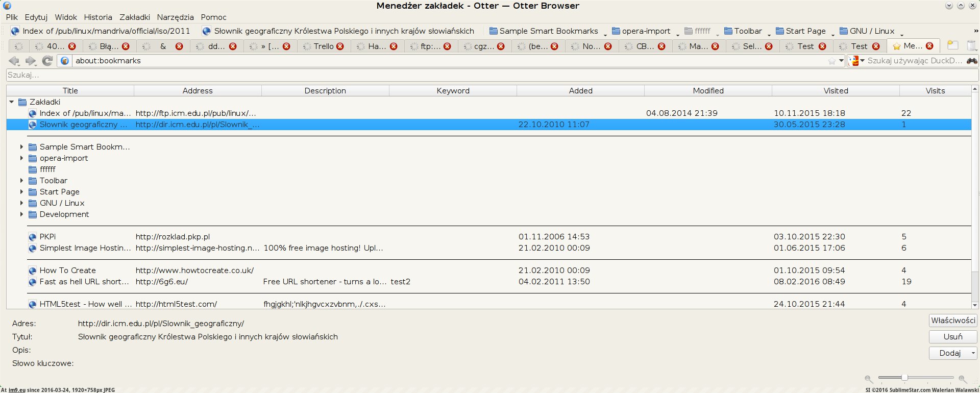Select the Simplest Image Hosting bookmark row
Screen dimensions: 980x393
[488, 248]
